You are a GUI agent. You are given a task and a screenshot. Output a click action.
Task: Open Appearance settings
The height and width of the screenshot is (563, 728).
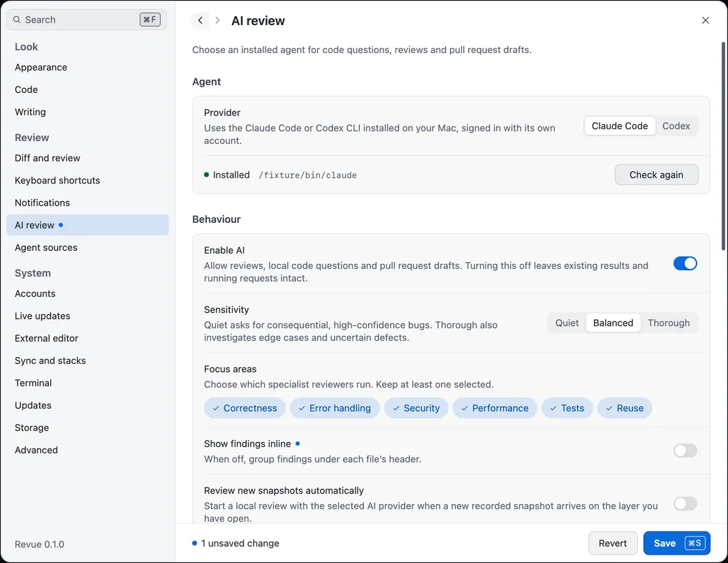coord(87,67)
